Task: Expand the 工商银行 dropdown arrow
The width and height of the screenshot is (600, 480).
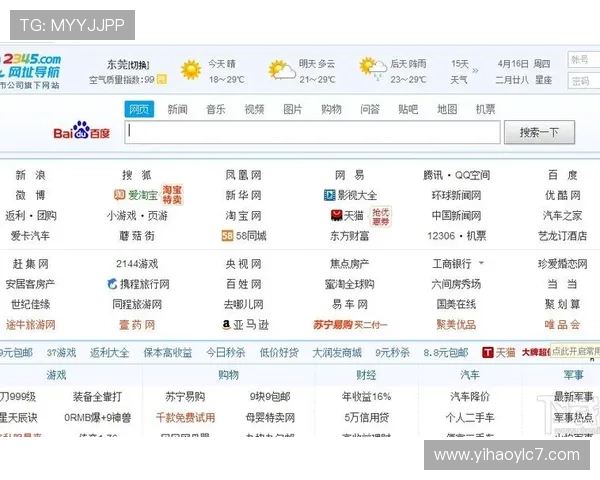Action: pos(481,263)
